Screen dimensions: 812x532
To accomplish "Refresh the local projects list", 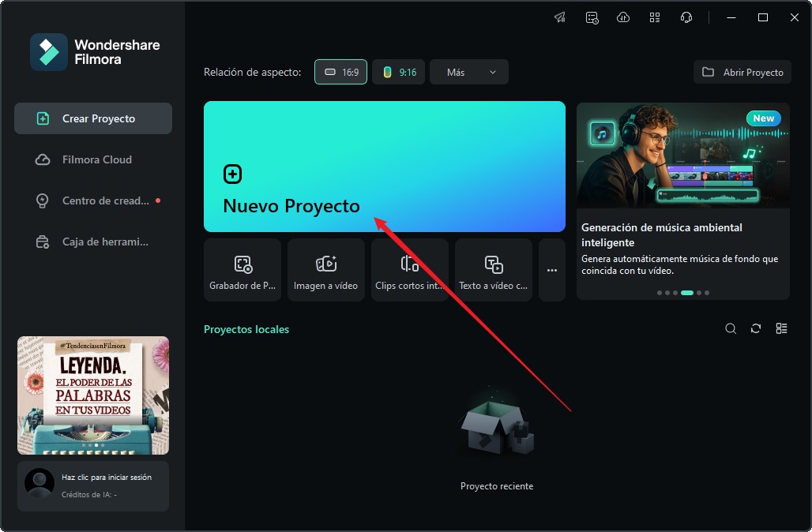I will [x=756, y=328].
